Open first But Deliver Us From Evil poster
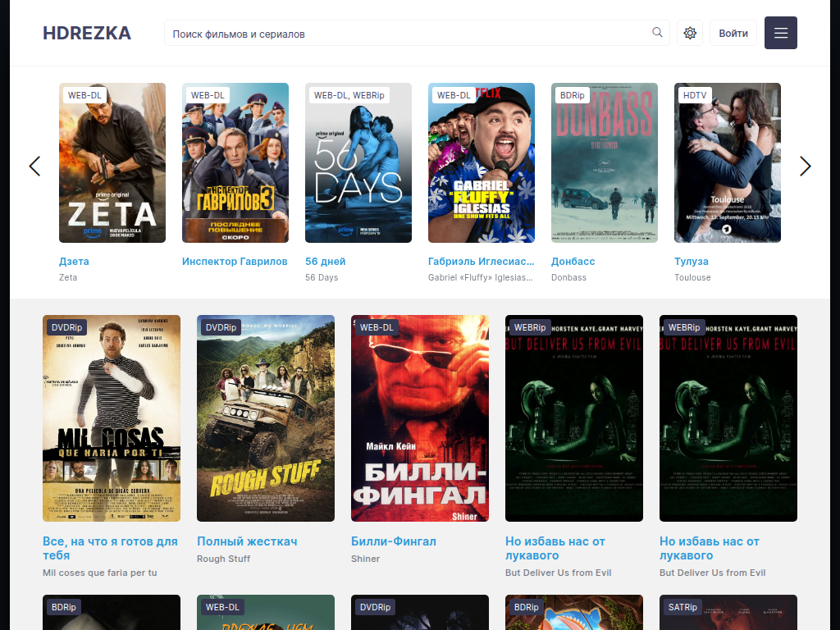This screenshot has height=630, width=840. 574,418
